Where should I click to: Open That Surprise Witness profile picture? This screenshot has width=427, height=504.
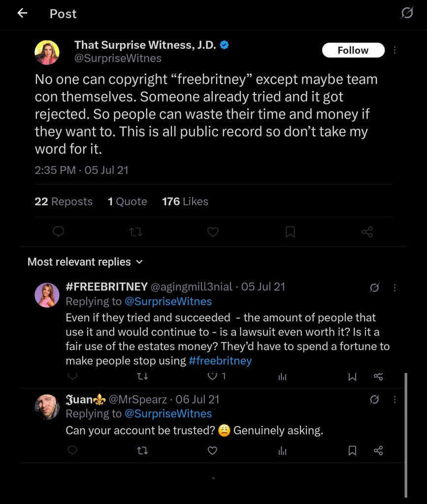(47, 52)
